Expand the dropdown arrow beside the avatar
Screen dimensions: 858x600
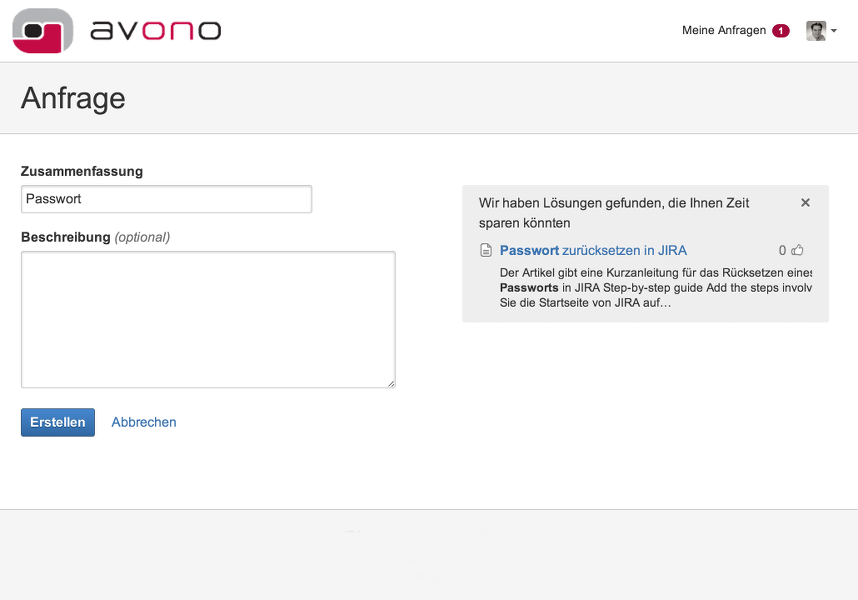(834, 31)
